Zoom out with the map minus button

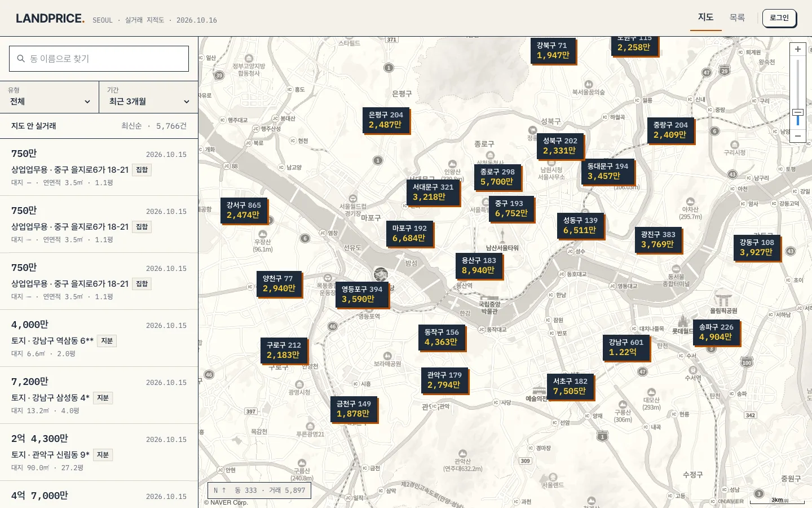797,136
